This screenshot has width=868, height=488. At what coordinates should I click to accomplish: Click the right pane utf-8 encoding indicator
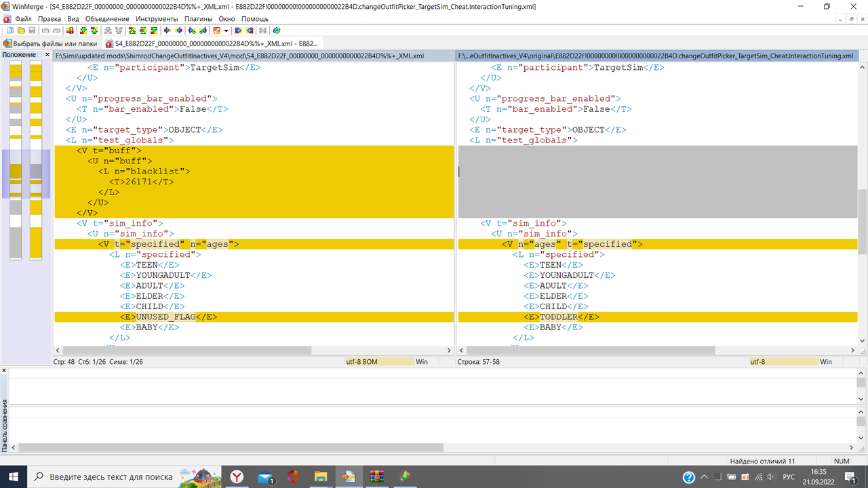tap(783, 362)
